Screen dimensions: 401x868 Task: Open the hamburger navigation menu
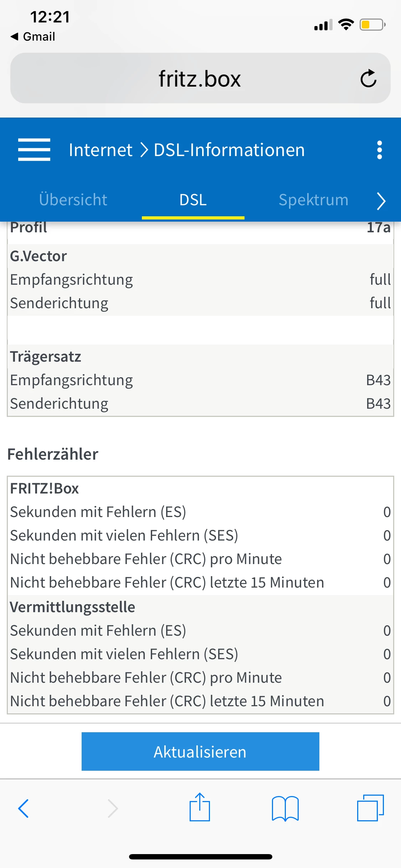point(34,150)
